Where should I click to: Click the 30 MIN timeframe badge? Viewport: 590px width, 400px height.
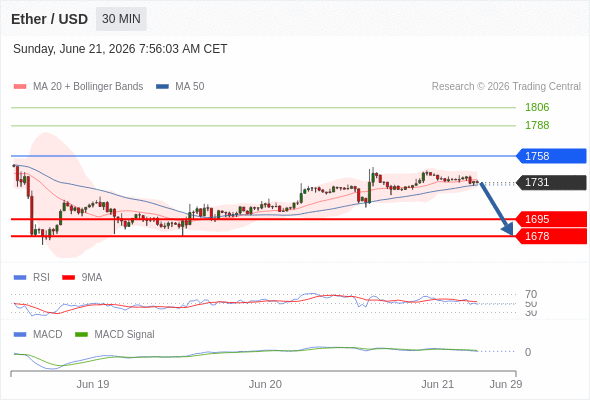[121, 19]
